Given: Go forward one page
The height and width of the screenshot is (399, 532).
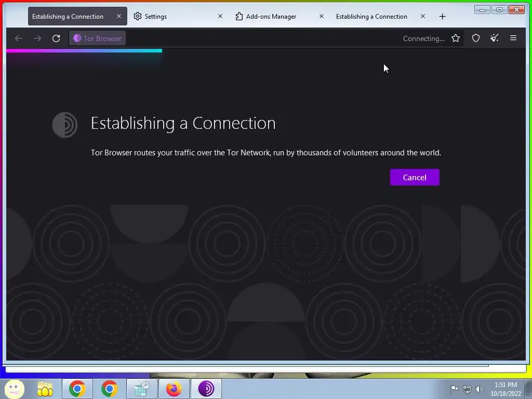Looking at the screenshot, I should tap(37, 38).
